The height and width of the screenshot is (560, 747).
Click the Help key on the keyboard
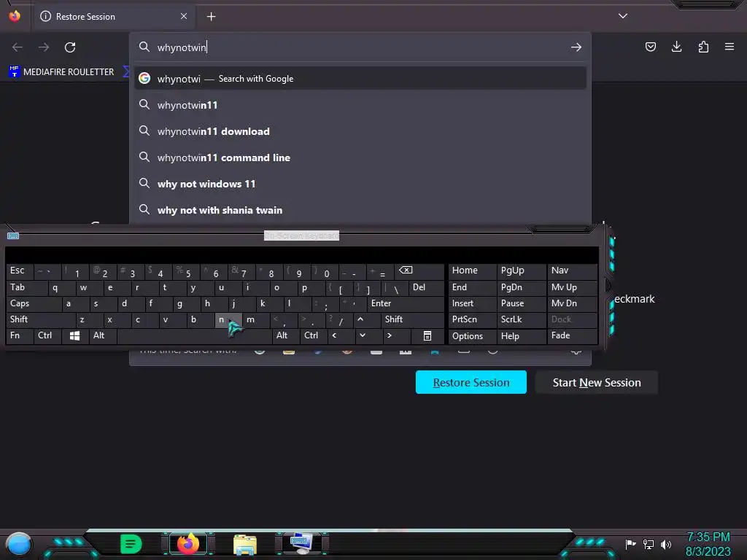pyautogui.click(x=521, y=335)
